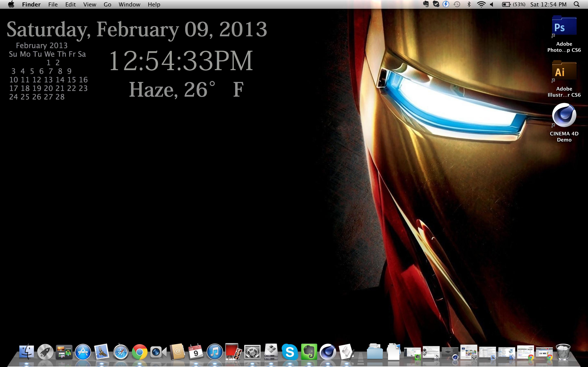Open the Go menu in menu bar

click(107, 4)
